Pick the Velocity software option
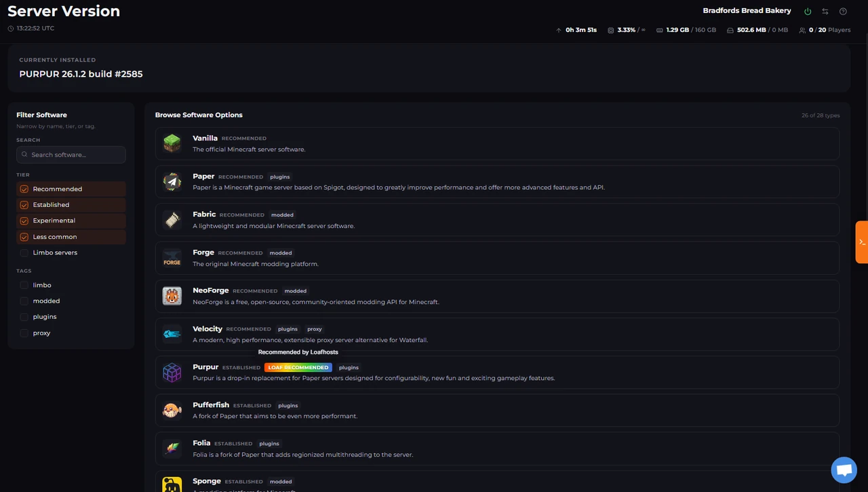 click(497, 334)
